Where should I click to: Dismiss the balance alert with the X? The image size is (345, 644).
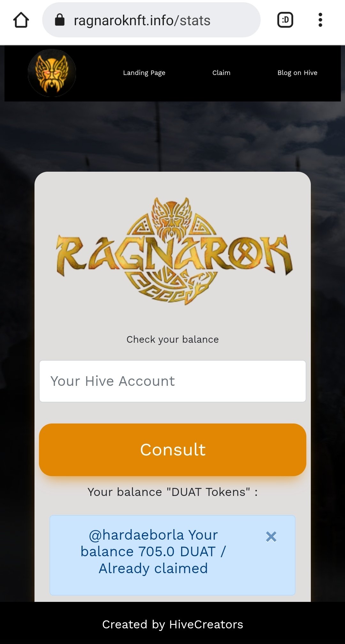pyautogui.click(x=271, y=537)
